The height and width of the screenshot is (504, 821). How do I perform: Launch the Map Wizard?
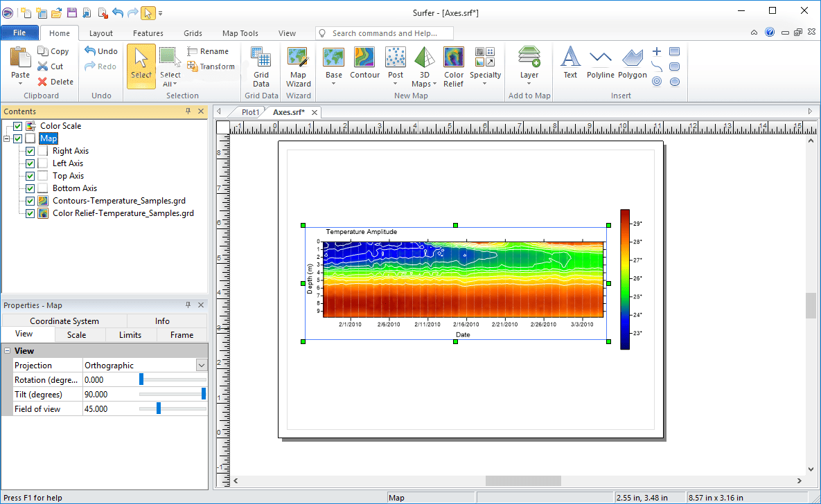coord(299,67)
